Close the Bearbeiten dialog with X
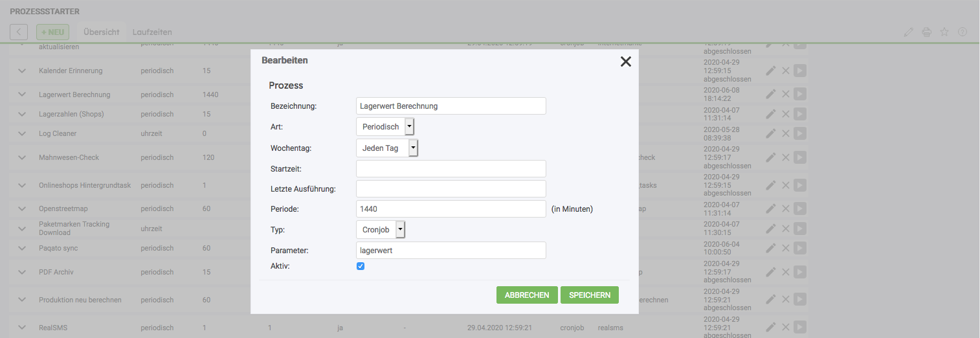Screen dimensions: 980x338 coord(625,62)
